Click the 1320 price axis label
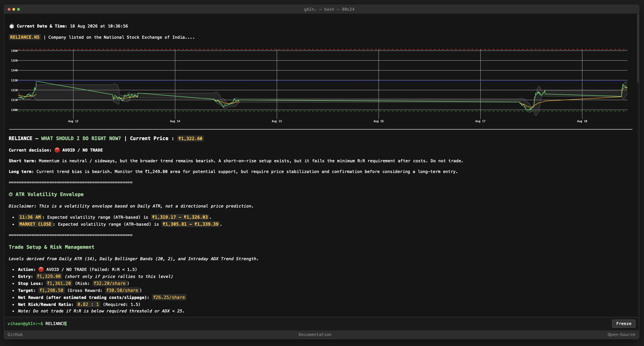The image size is (644, 346). tap(14, 90)
